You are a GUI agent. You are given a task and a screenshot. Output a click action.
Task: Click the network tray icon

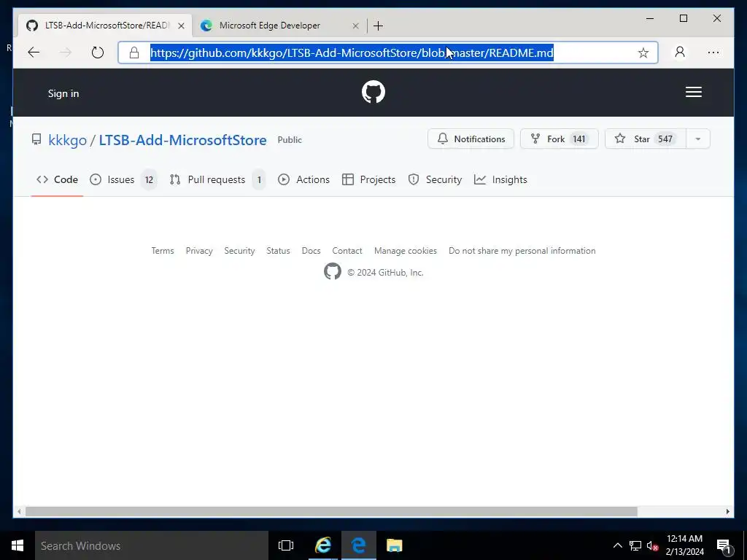click(635, 545)
